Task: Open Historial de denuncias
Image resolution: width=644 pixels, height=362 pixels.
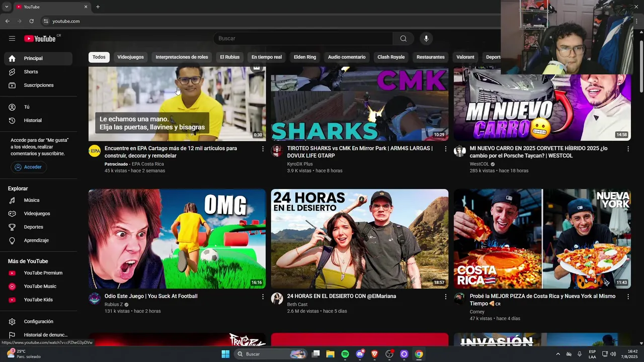Action: 38,335
